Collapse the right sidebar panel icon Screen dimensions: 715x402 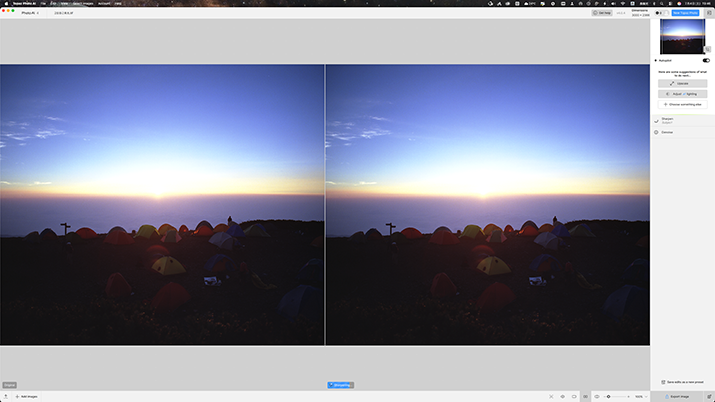[709, 13]
